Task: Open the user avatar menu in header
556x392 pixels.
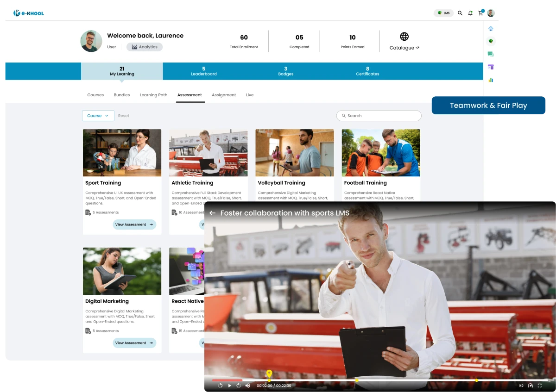Action: [491, 13]
